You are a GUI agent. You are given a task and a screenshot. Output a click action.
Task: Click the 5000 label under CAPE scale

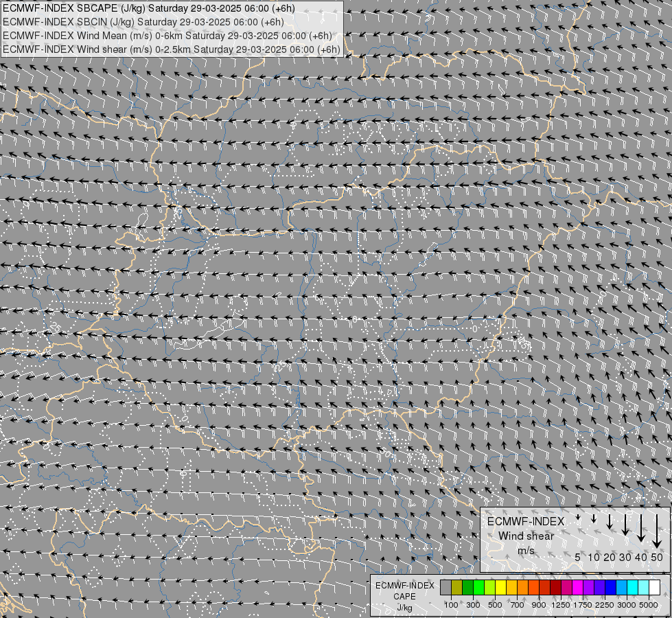pos(649,605)
